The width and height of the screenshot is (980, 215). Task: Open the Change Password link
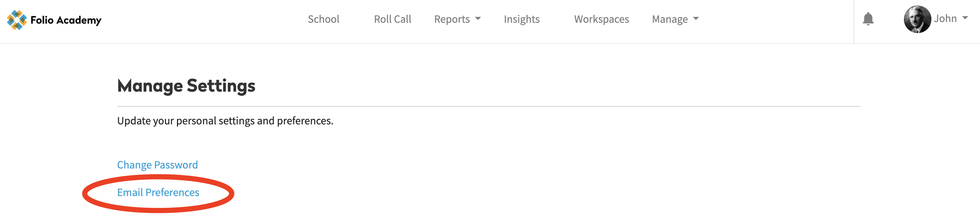click(157, 164)
